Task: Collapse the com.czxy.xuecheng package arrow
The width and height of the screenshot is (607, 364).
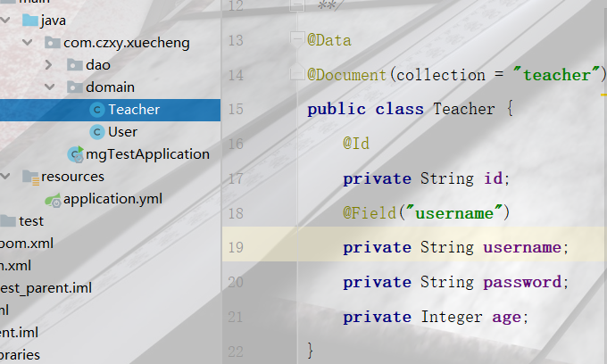Action: [x=26, y=43]
